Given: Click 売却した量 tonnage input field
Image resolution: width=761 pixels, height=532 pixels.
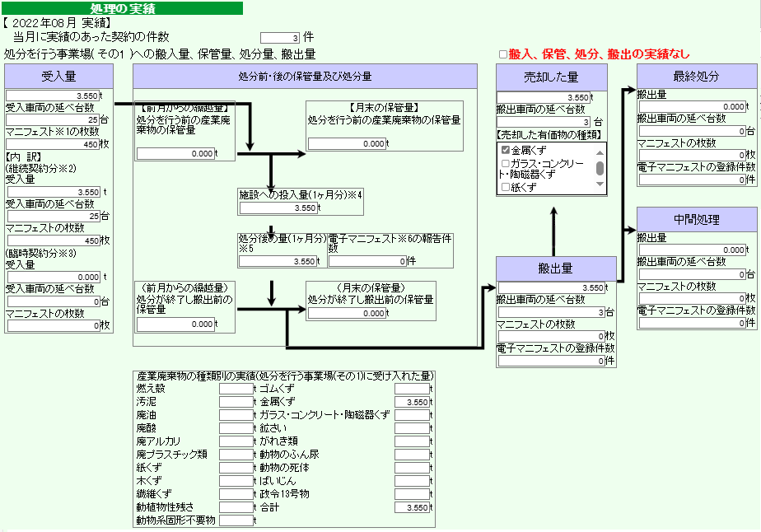Looking at the screenshot, I should 544,97.
